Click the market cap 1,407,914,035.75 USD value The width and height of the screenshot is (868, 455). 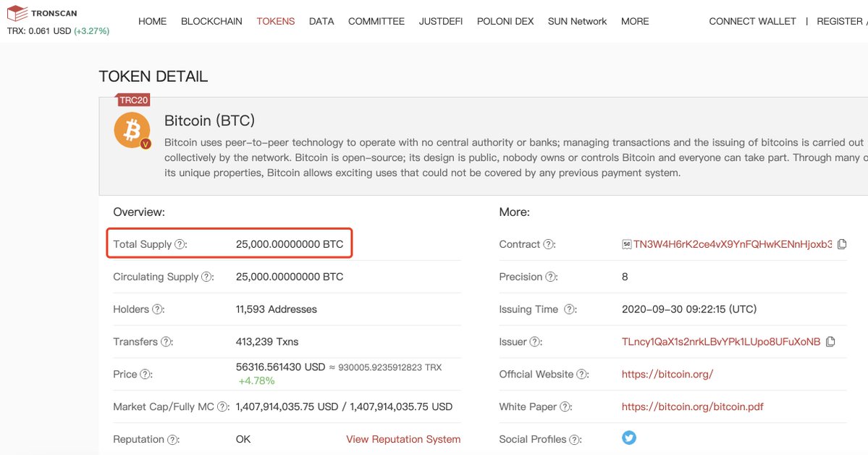[x=287, y=406]
